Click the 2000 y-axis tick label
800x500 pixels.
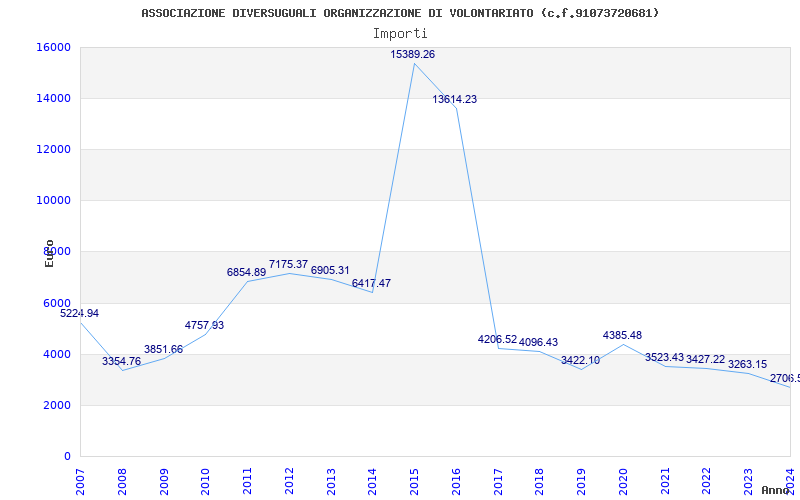[56, 405]
